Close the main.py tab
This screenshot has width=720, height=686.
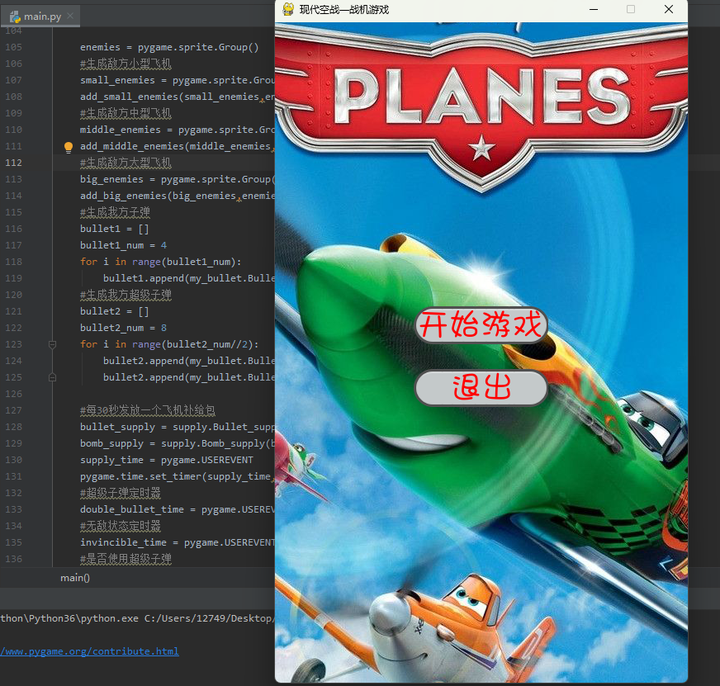click(70, 16)
